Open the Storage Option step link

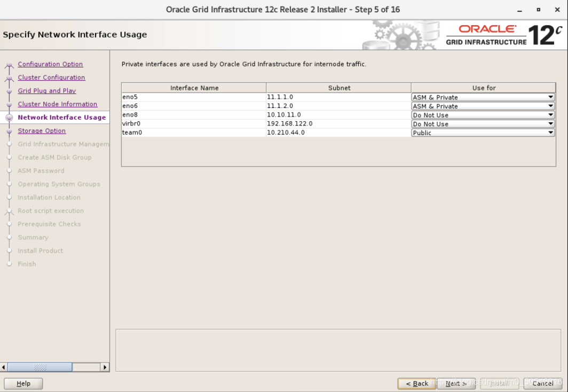tap(42, 131)
